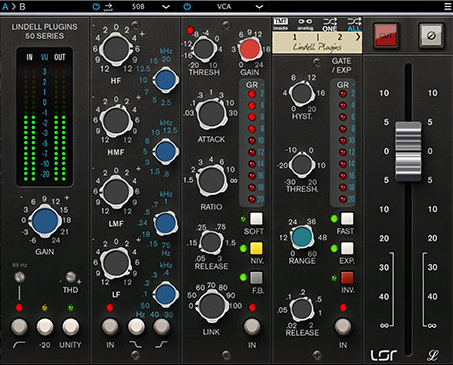Click the red CUT mute button
The height and width of the screenshot is (365, 453).
tap(386, 35)
